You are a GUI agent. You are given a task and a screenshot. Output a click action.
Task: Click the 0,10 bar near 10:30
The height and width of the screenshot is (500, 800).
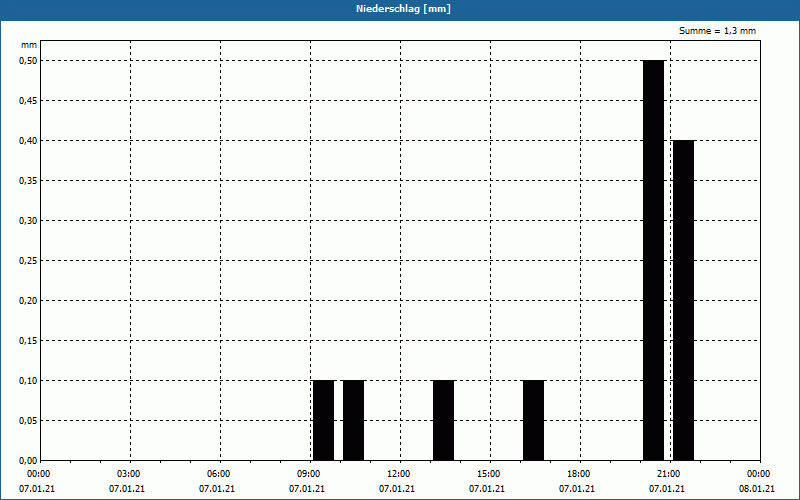pos(354,420)
